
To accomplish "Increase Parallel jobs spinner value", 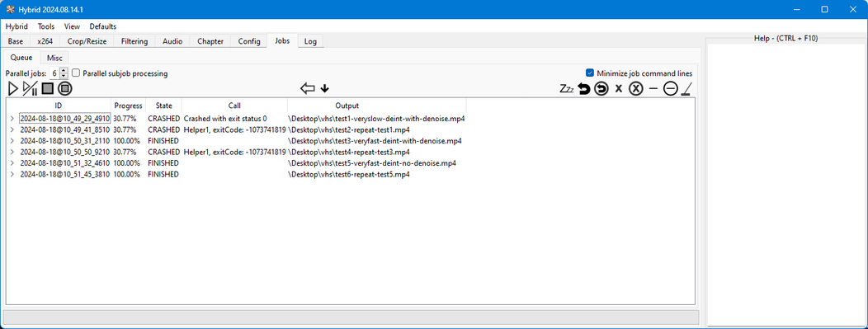I will (x=64, y=71).
